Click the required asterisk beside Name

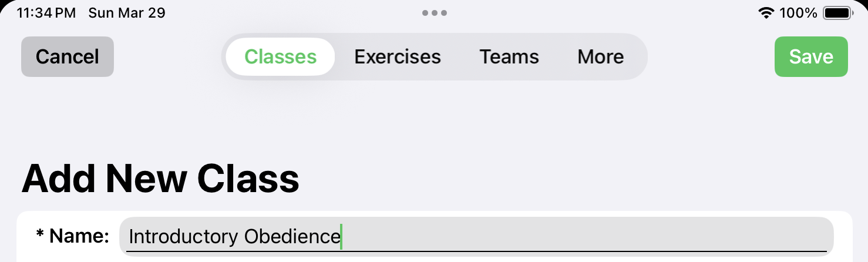(40, 236)
